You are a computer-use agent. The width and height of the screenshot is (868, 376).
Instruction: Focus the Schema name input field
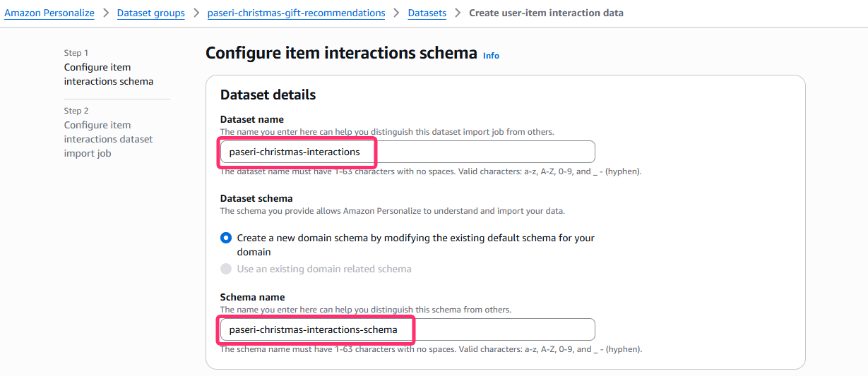point(408,329)
